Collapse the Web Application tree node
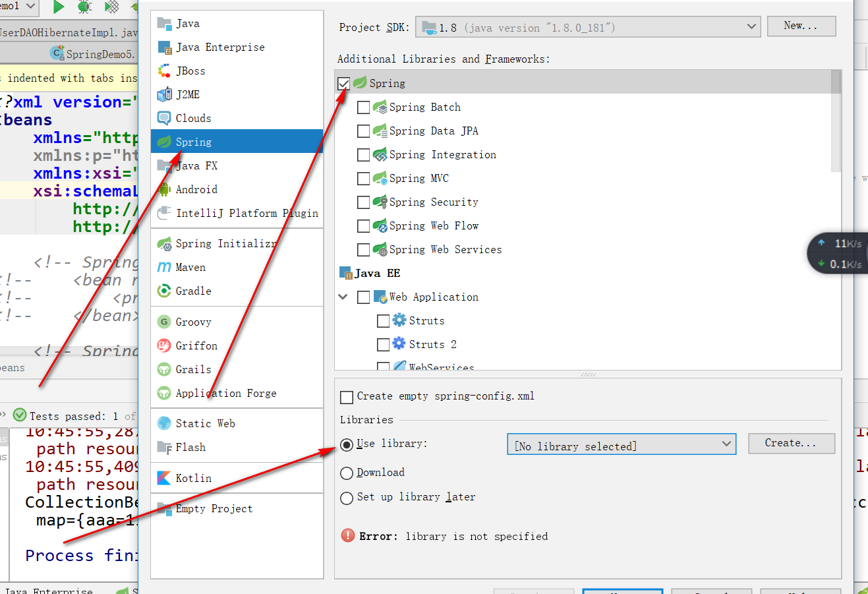868x594 pixels. tap(343, 297)
